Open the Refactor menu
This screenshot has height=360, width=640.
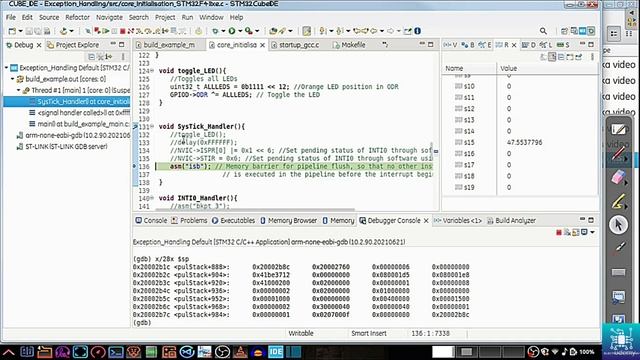click(78, 17)
